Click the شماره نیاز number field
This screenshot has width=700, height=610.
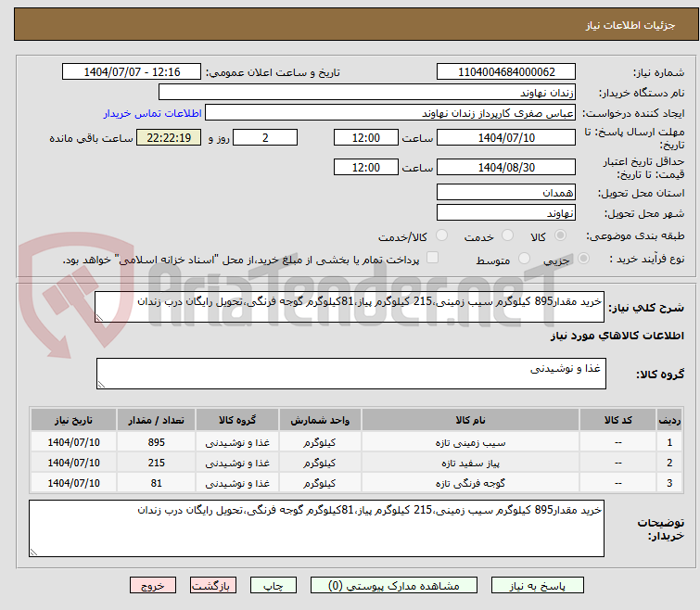point(505,72)
